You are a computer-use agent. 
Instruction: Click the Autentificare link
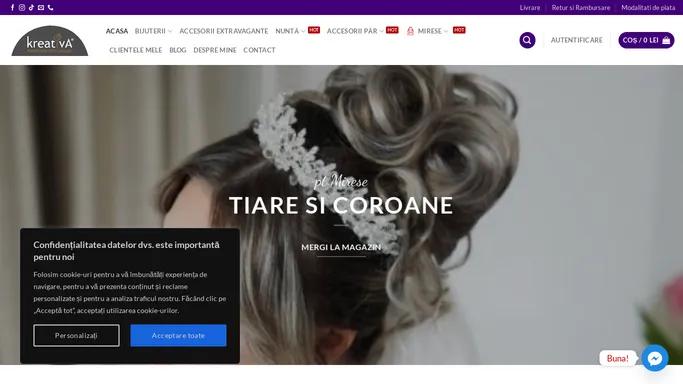point(577,40)
